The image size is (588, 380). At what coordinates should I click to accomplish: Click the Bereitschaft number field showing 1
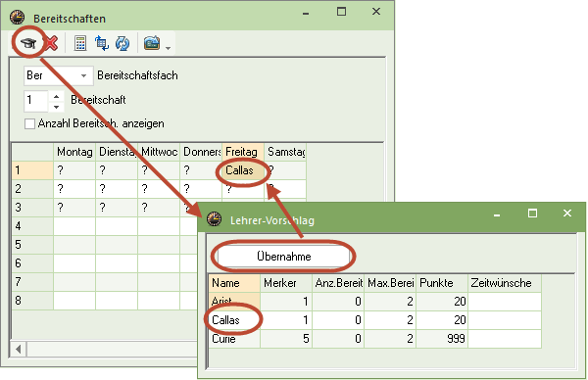[36, 101]
